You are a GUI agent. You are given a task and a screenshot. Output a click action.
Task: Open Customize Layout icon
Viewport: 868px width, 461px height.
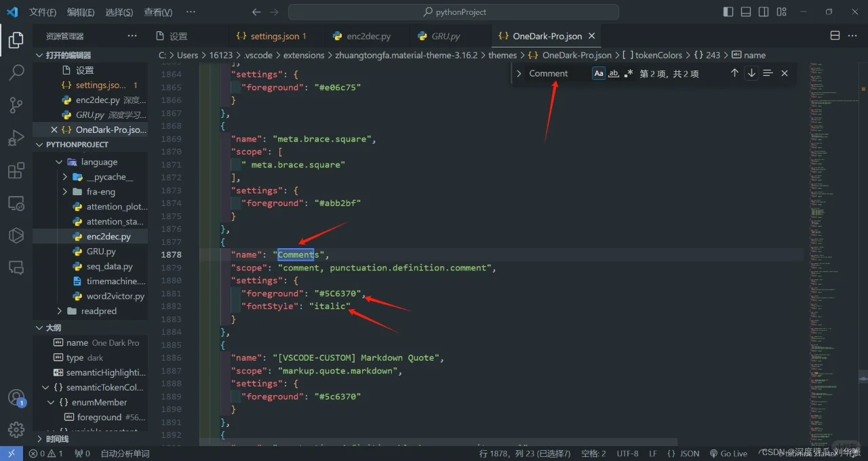point(781,12)
